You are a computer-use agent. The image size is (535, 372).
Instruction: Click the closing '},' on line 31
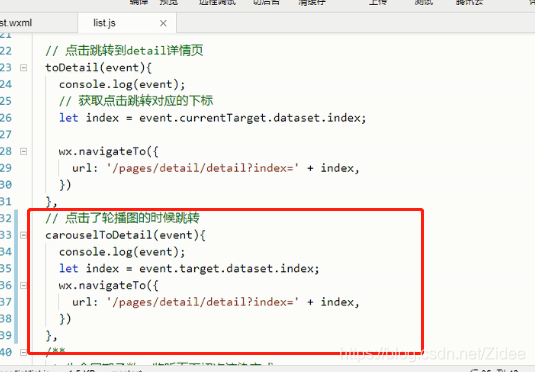[52, 202]
